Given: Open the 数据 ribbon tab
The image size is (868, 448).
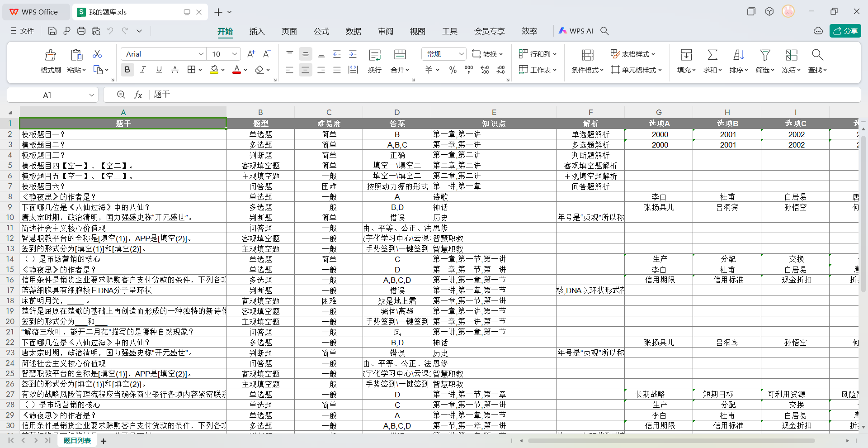Looking at the screenshot, I should point(353,31).
